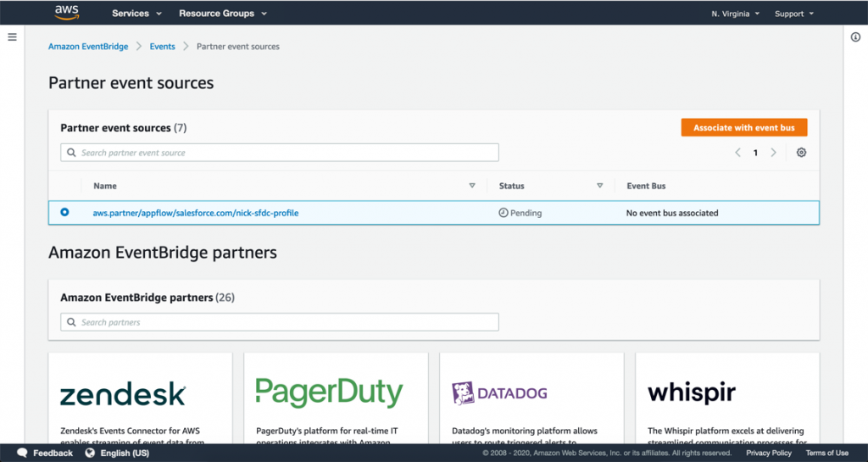Click the Name column header text
This screenshot has width=868, height=462.
(x=104, y=186)
